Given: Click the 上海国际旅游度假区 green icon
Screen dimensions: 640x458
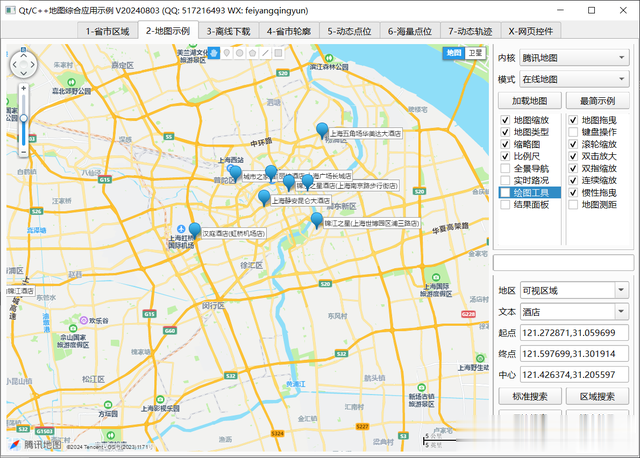Looking at the screenshot, I should [436, 277].
